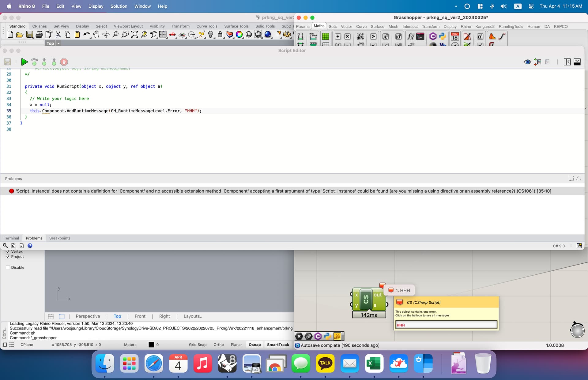Switch to the Vector tab in Grasshopper
Image resolution: width=588 pixels, height=380 pixels.
point(346,27)
